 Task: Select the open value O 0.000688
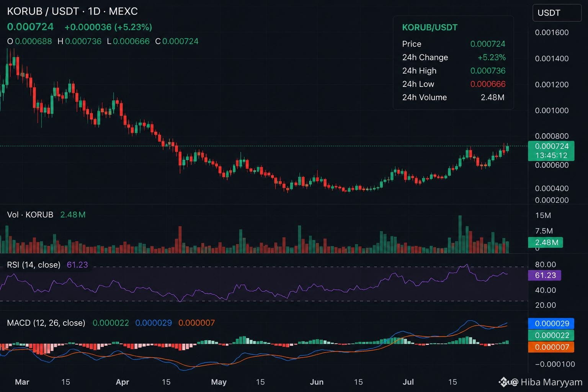coord(29,41)
